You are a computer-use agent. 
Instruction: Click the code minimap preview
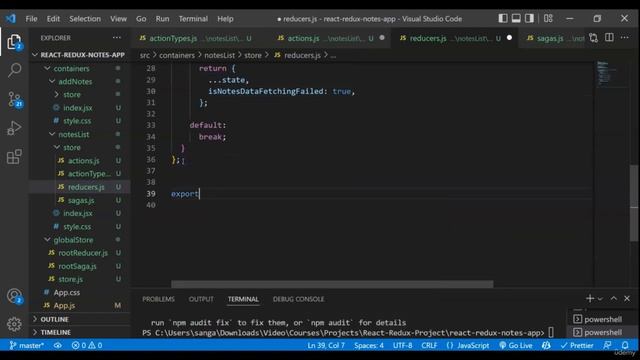607,74
